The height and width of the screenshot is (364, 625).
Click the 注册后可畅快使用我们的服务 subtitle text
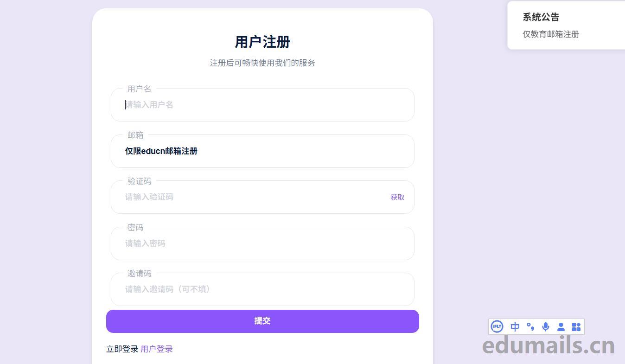[262, 63]
